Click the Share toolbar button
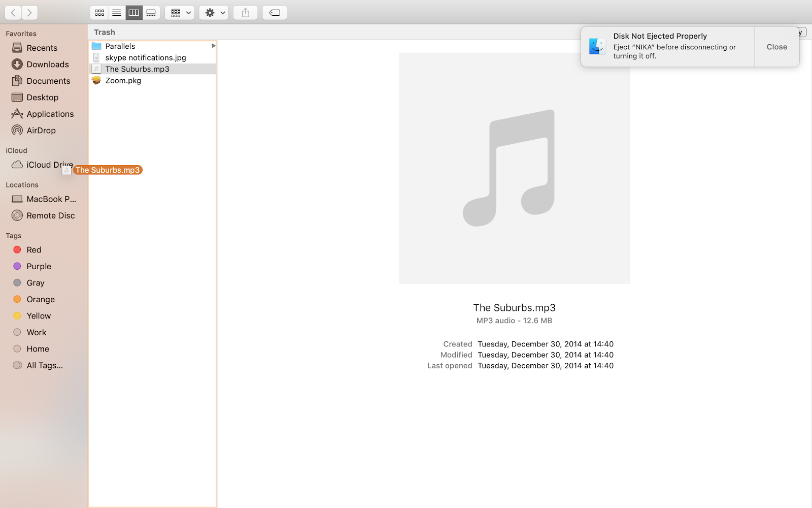Screen dimensions: 812x508 click(246, 13)
